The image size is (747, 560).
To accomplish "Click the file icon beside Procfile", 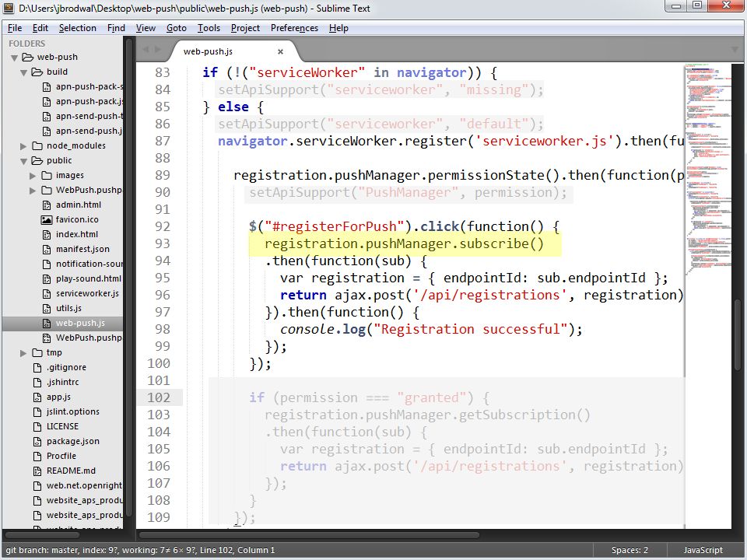I will pos(37,457).
